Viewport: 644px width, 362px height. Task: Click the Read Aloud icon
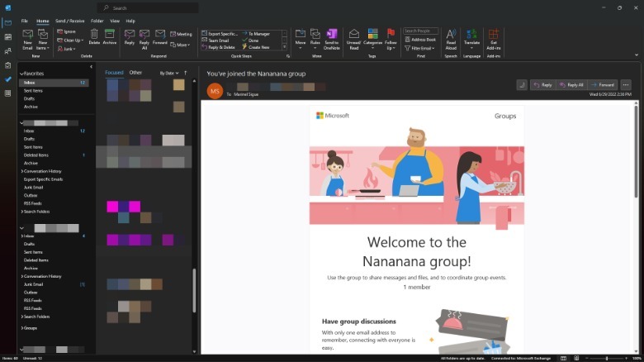pyautogui.click(x=451, y=36)
